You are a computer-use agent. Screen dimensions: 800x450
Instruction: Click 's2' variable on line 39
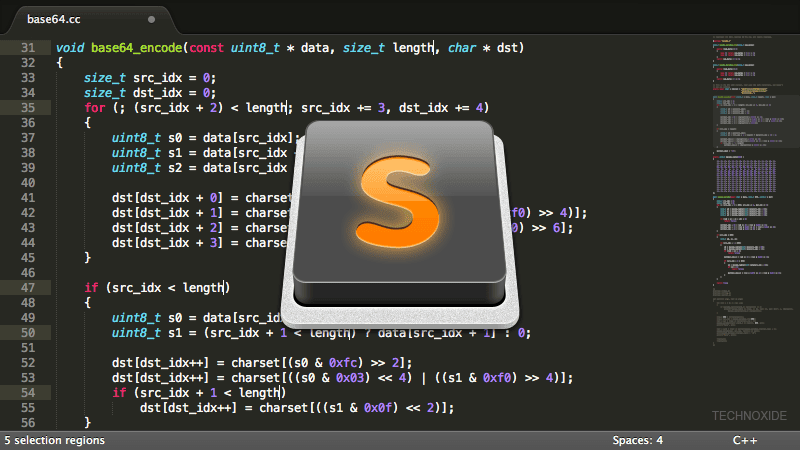coord(175,168)
